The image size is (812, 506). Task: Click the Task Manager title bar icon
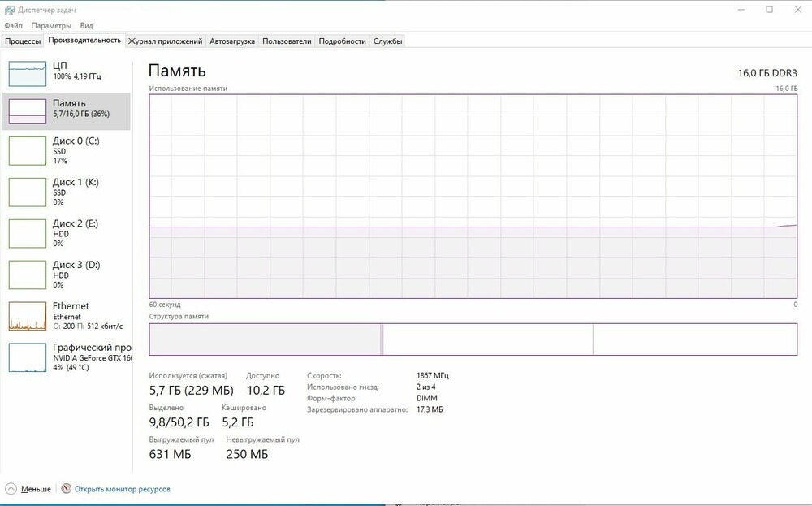(9, 9)
